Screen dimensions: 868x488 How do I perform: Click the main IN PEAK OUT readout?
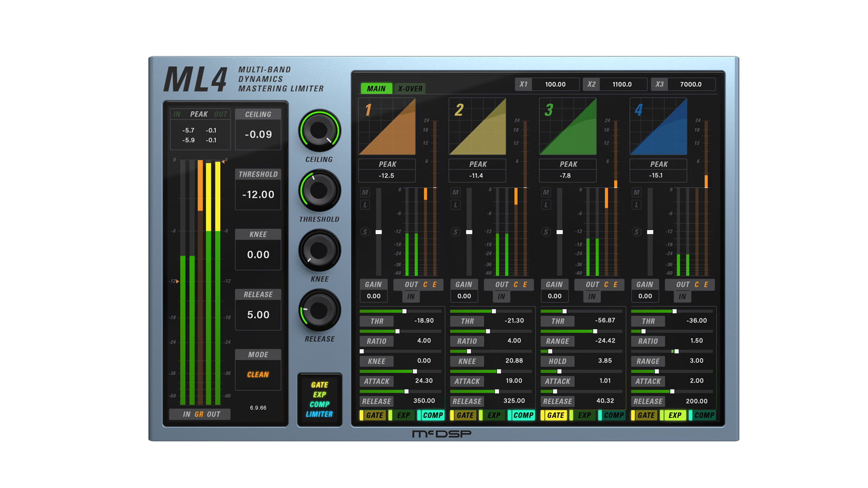point(200,130)
